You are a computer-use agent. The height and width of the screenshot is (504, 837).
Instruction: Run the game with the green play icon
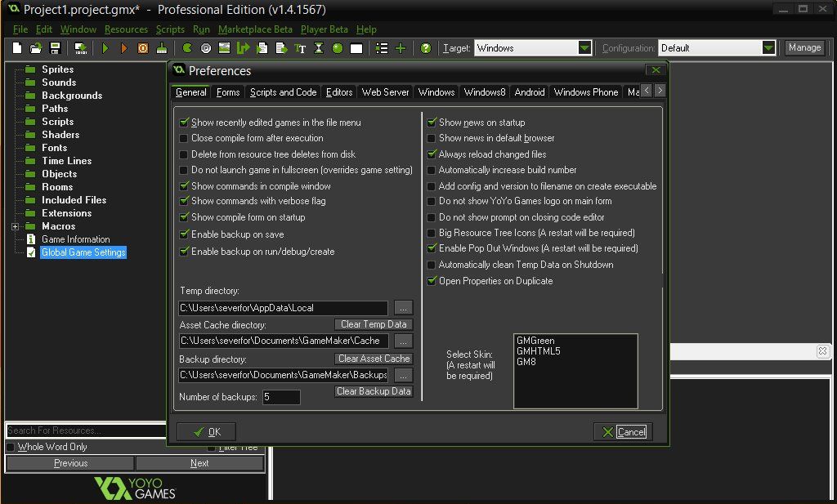(105, 48)
